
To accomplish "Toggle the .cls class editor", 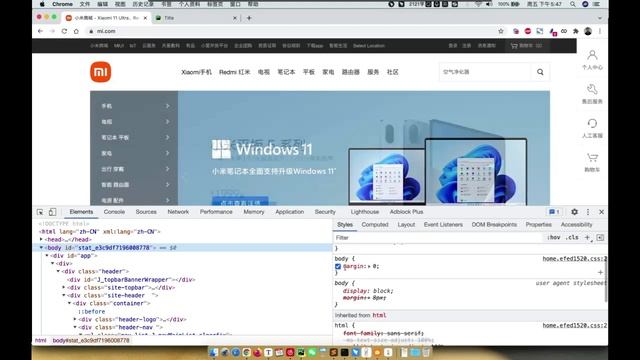I will coord(572,238).
